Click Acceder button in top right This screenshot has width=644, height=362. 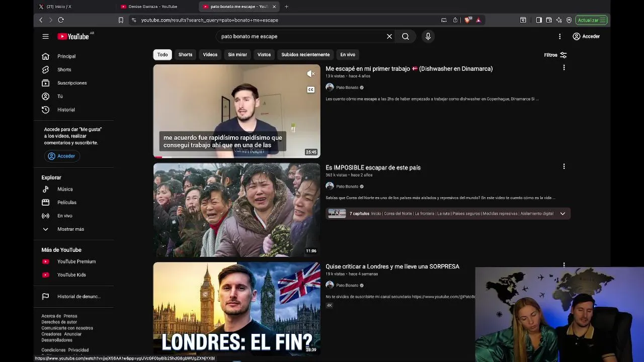[x=586, y=36]
